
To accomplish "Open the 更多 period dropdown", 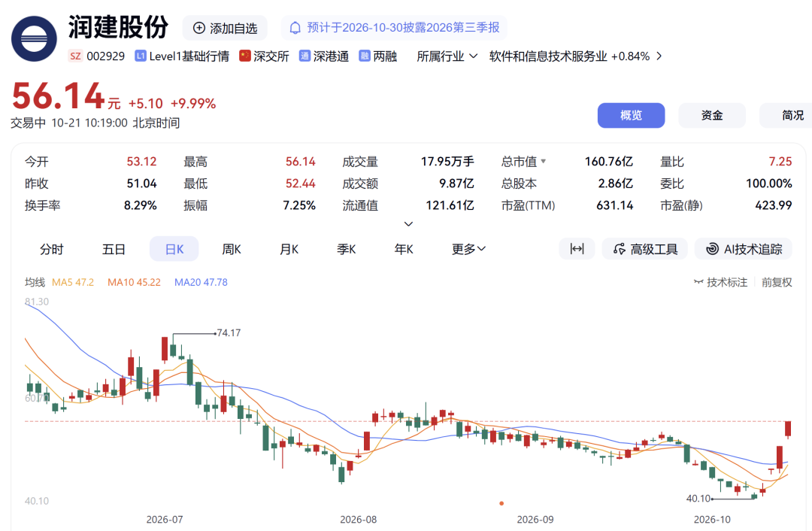I will tap(468, 249).
